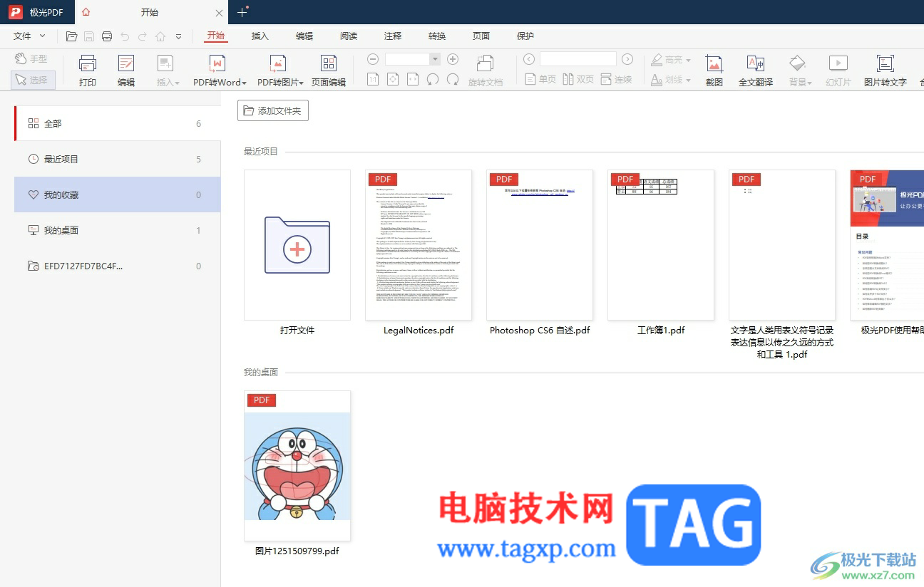The width and height of the screenshot is (924, 587).
Task: Open the Edit (编辑) ribbon tool
Action: (126, 71)
